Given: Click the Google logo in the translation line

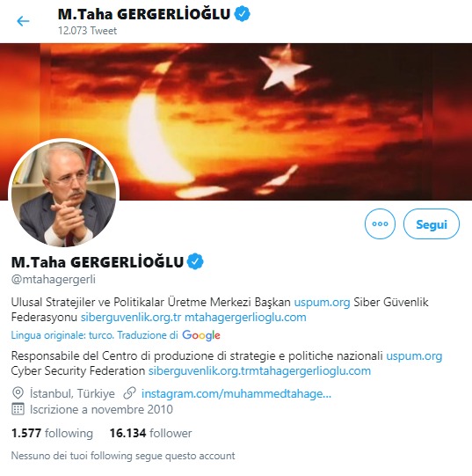Looking at the screenshot, I should click(x=201, y=335).
